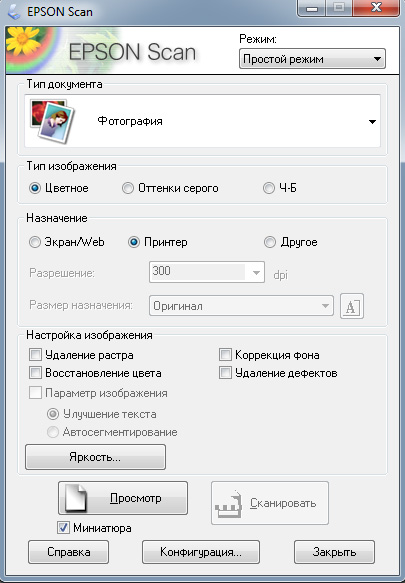This screenshot has width=405, height=583.
Task: Toggle the Параметр изображения checkbox
Action: point(35,393)
